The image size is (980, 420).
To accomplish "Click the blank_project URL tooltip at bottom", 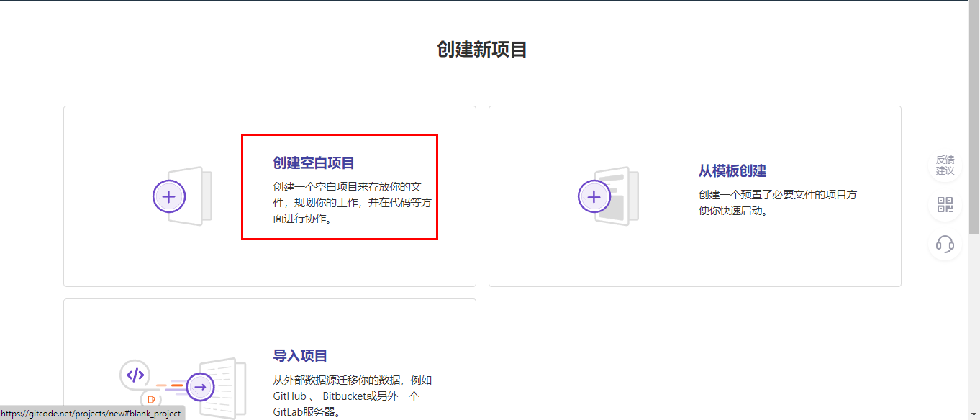I will [x=92, y=414].
